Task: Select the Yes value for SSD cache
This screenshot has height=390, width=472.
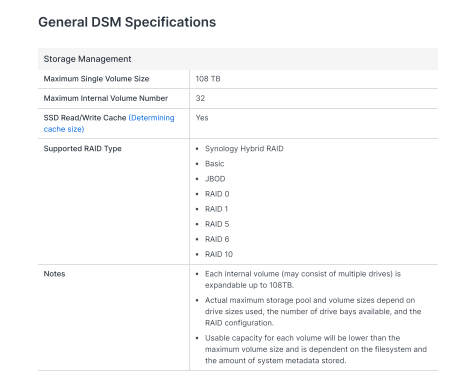Action: 202,118
